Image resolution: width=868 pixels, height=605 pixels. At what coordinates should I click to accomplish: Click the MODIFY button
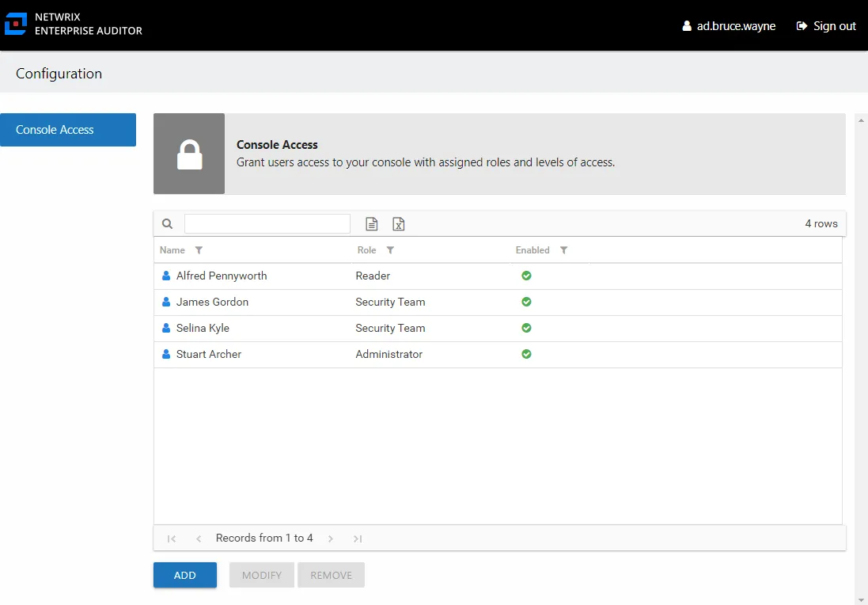click(262, 575)
